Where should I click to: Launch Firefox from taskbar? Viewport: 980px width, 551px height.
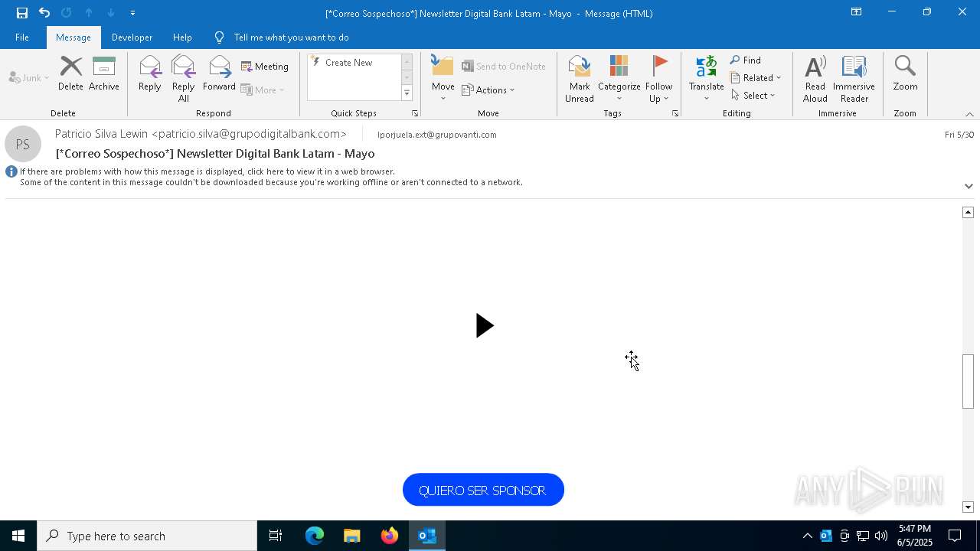tap(390, 536)
